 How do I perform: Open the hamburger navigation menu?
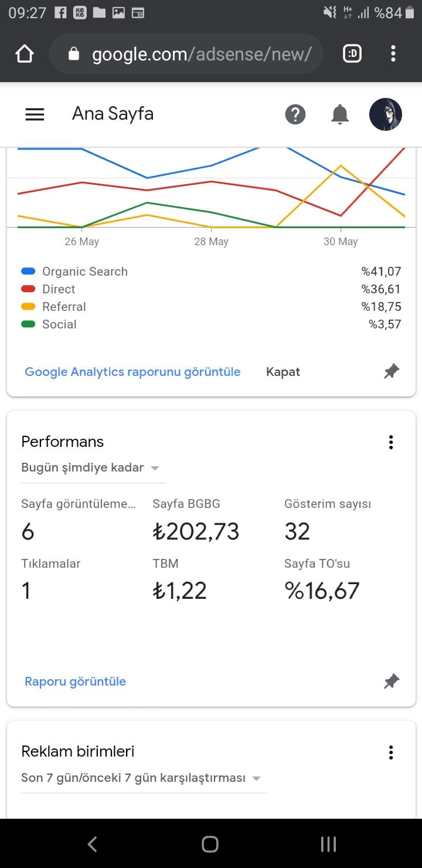click(35, 114)
